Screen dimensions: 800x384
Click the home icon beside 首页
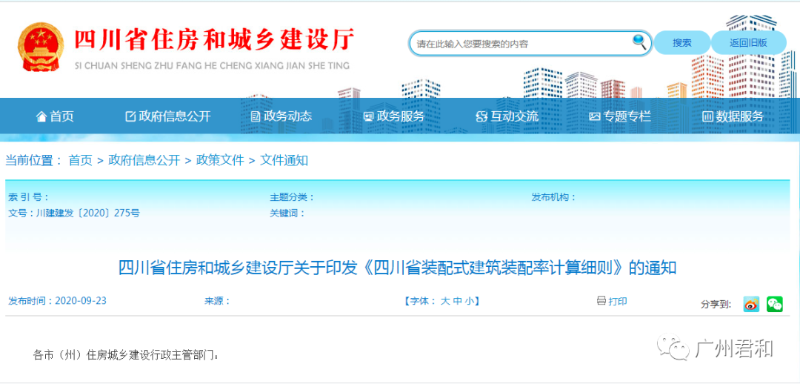coord(41,117)
